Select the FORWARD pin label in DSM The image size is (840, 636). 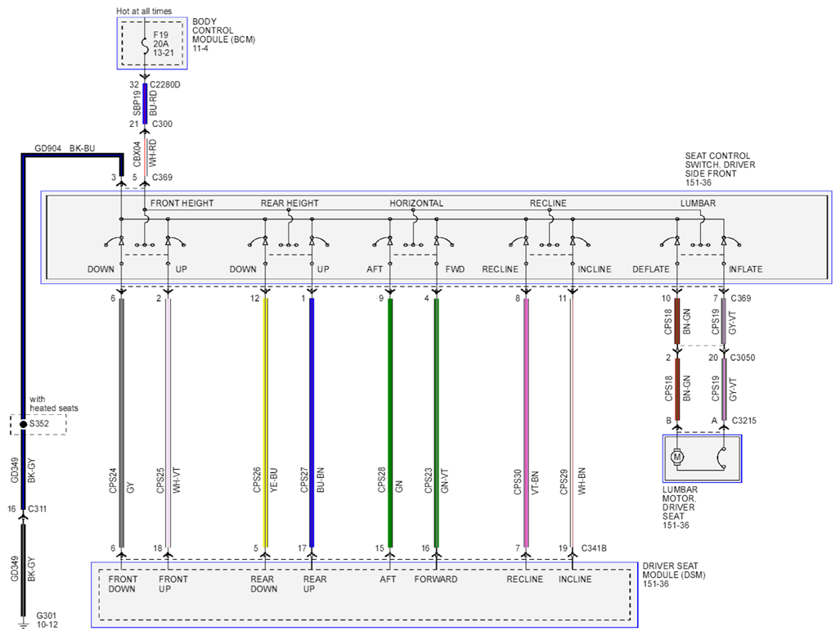(435, 580)
